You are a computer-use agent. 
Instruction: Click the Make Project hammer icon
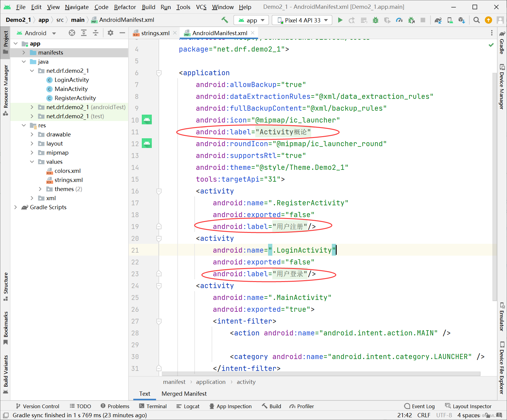tap(225, 20)
